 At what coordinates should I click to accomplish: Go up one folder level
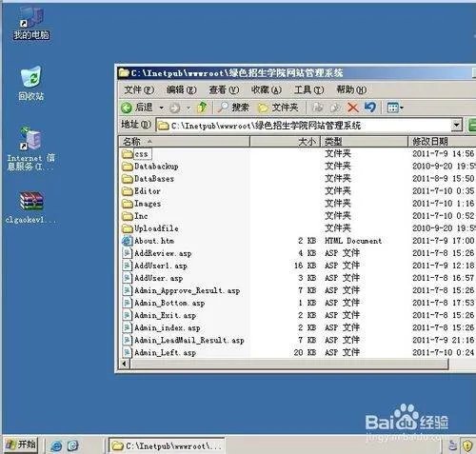(202, 108)
